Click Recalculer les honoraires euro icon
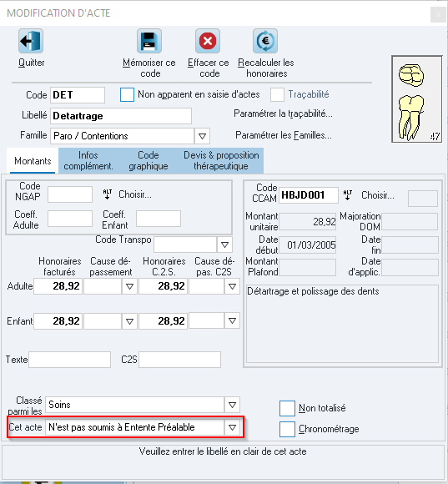Image resolution: width=448 pixels, height=484 pixels. click(x=265, y=41)
